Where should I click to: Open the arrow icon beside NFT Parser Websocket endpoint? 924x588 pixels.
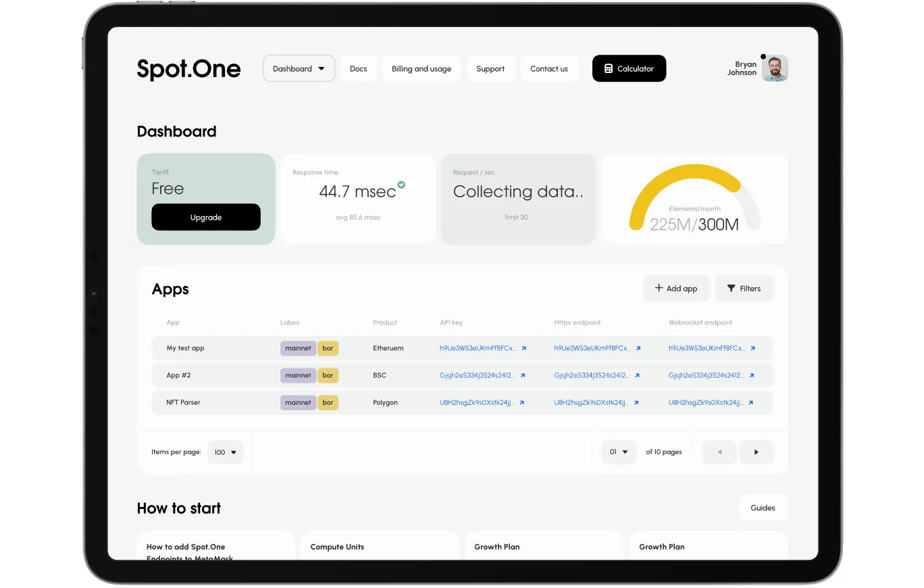(x=751, y=403)
